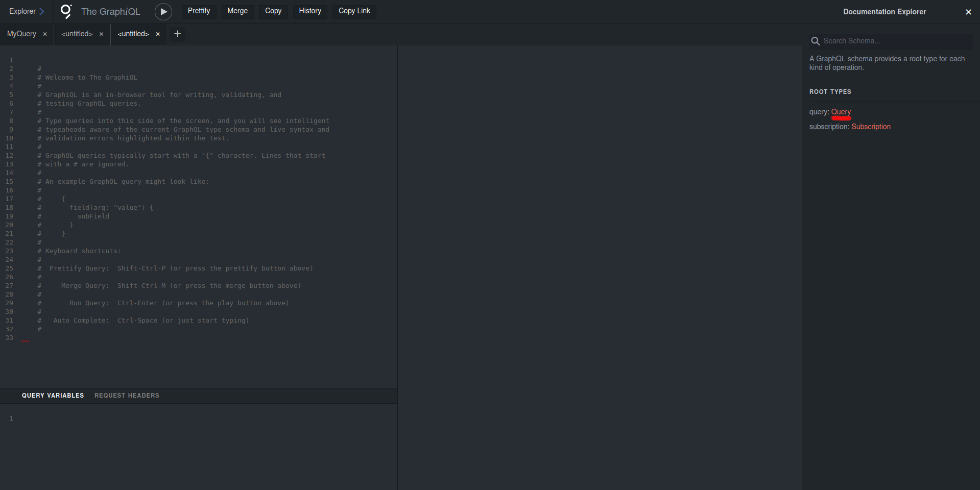Open the Query root type link
980x490 pixels.
(x=841, y=112)
